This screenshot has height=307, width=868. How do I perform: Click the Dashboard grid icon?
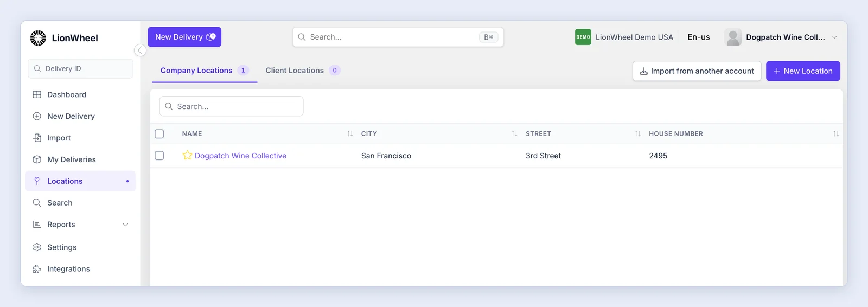(37, 94)
